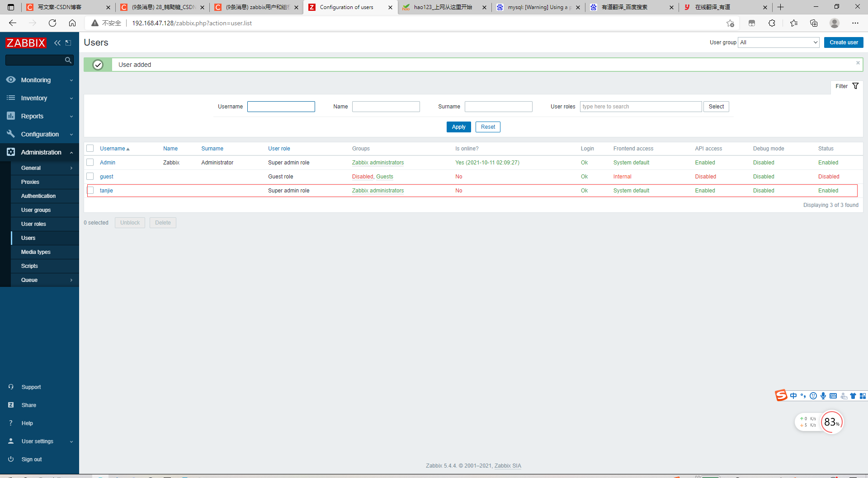
Task: Open browser settings ellipsis menu
Action: [x=855, y=23]
